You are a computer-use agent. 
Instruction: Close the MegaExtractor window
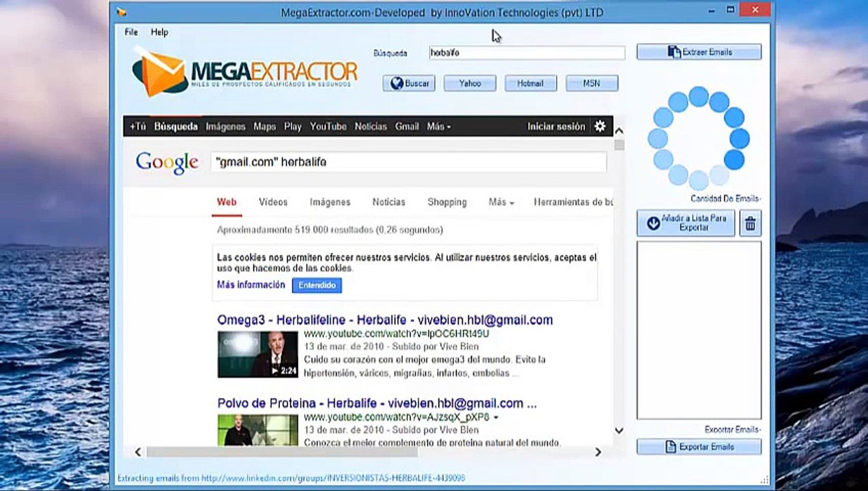click(755, 10)
